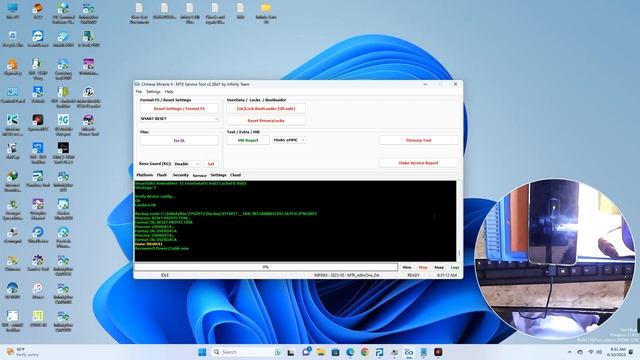
Task: Click the log console scrollbar
Action: pyautogui.click(x=459, y=221)
